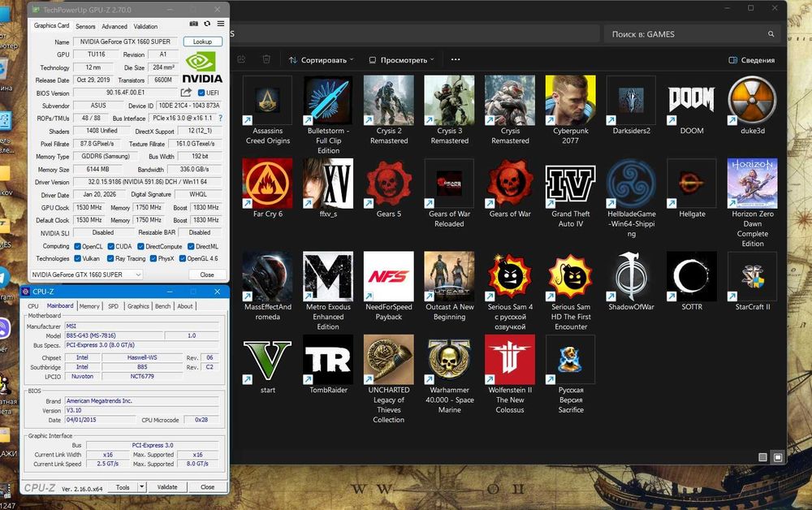Click the Lookup button in GPU-Z
The image size is (812, 510).
point(202,41)
